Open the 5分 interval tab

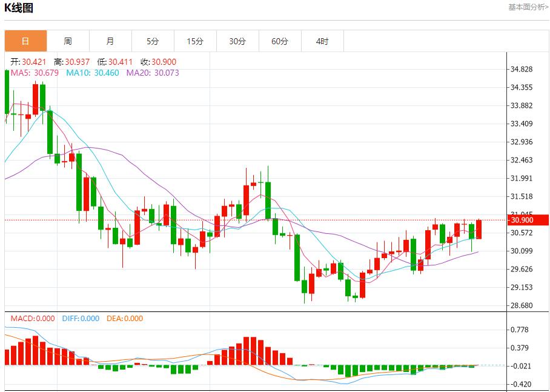153,41
